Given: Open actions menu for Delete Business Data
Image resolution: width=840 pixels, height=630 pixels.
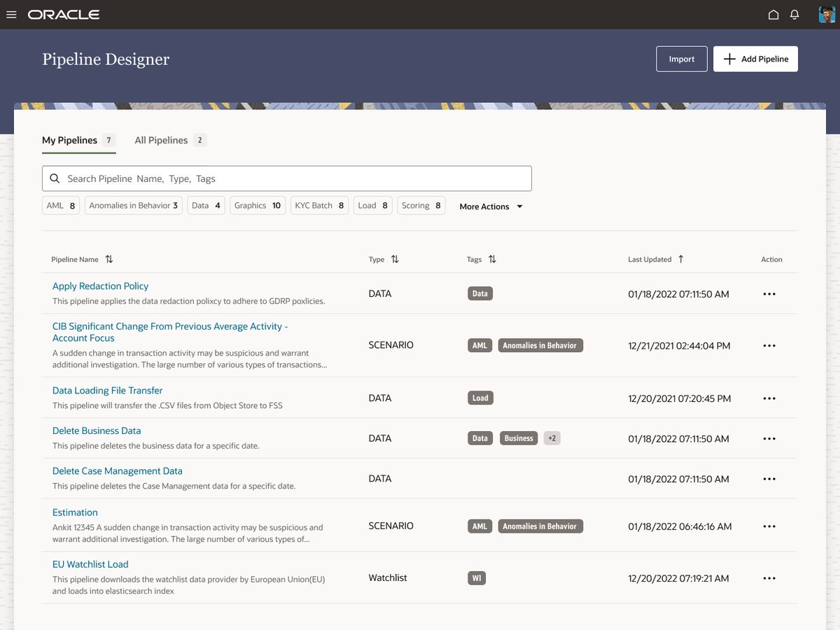Looking at the screenshot, I should click(x=769, y=439).
